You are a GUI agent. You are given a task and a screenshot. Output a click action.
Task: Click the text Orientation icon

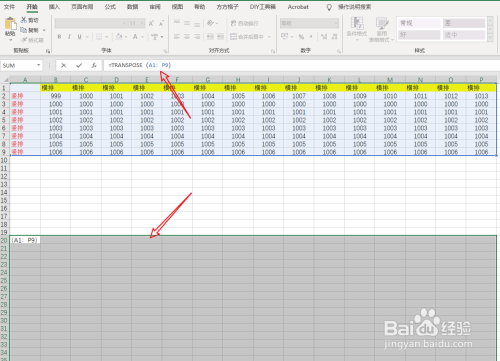click(x=210, y=23)
